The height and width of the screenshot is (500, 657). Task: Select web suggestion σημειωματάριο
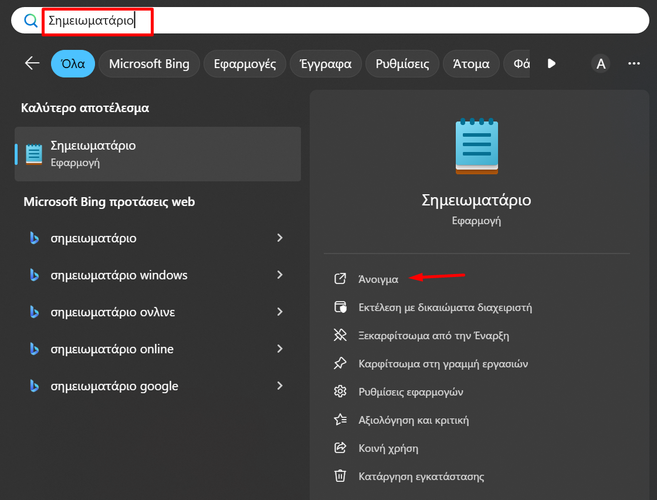tap(158, 238)
